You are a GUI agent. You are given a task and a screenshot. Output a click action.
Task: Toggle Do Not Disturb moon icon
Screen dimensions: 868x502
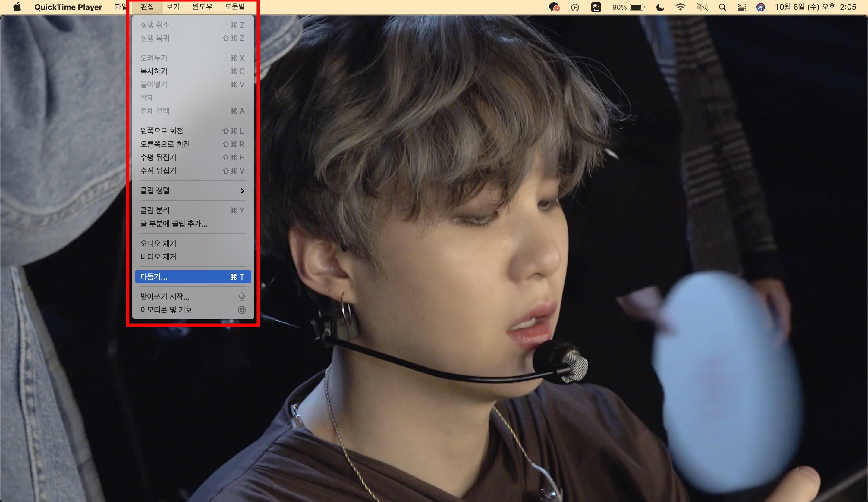pos(660,7)
